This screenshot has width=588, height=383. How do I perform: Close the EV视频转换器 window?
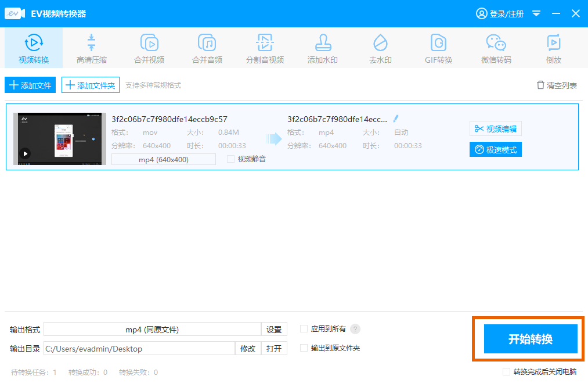(x=576, y=13)
